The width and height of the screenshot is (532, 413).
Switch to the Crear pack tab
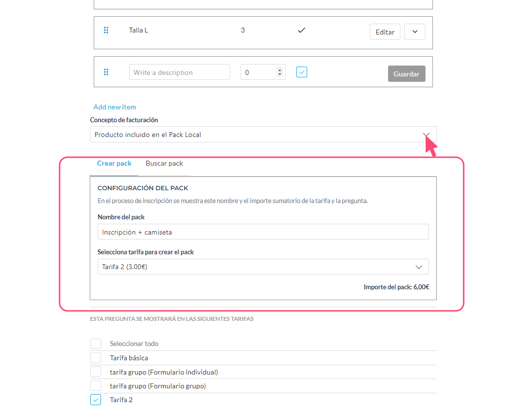[114, 164]
